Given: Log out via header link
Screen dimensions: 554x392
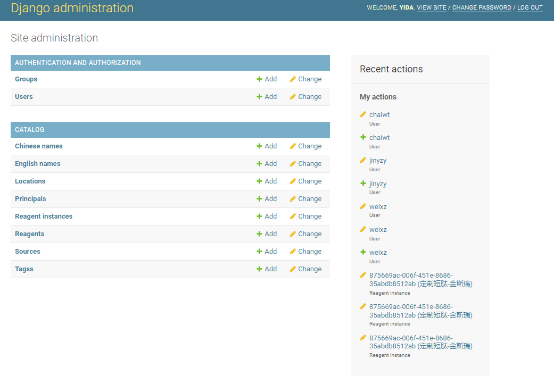Looking at the screenshot, I should tap(530, 7).
